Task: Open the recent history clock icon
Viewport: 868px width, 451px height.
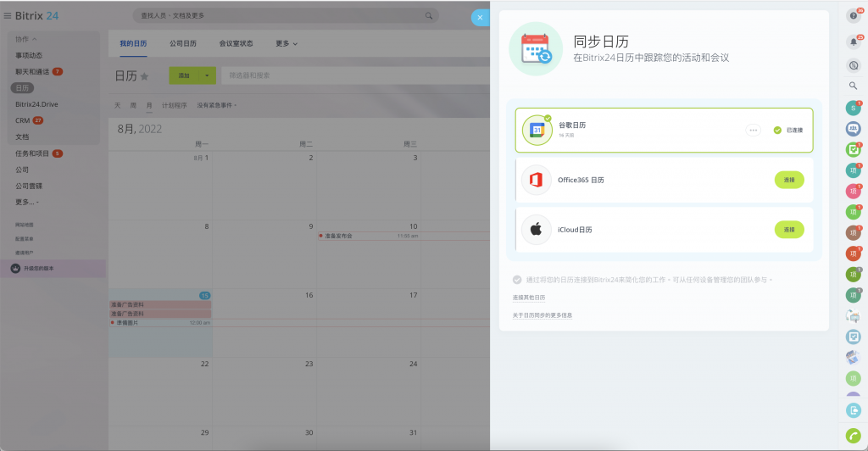Action: pos(853,65)
